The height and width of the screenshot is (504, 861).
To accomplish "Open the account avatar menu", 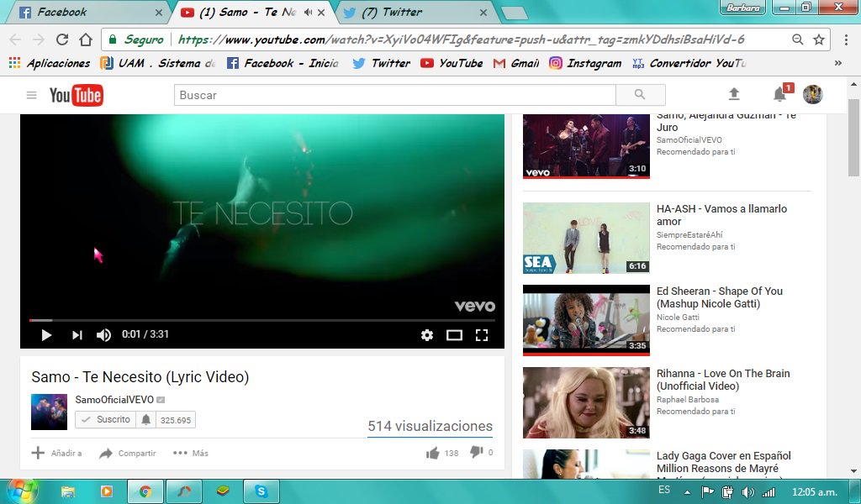I will 813,94.
